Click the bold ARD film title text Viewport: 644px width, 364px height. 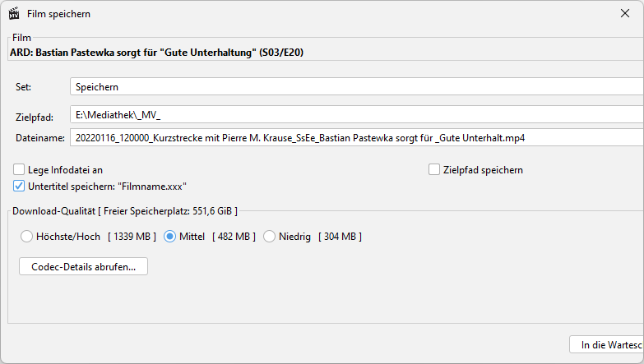(x=156, y=53)
